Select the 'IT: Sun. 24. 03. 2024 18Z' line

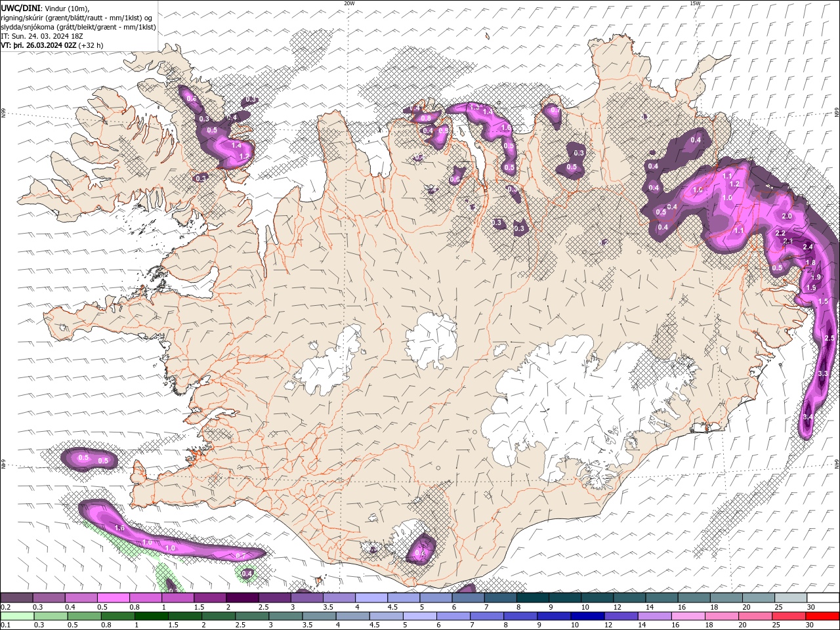pos(41,36)
